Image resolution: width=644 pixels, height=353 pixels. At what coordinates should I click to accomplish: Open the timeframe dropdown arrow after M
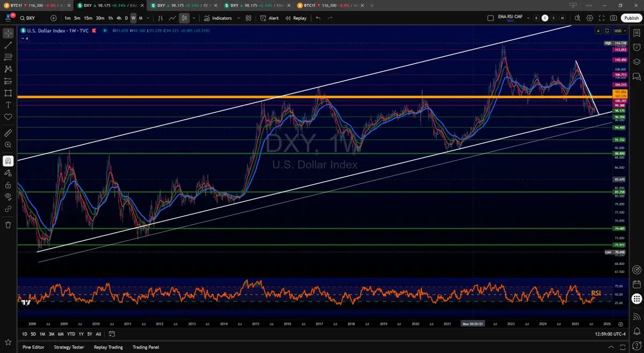pyautogui.click(x=148, y=18)
